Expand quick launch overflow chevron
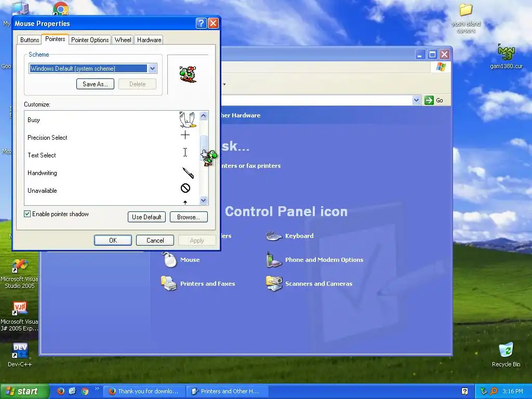The height and width of the screenshot is (399, 532). [97, 389]
